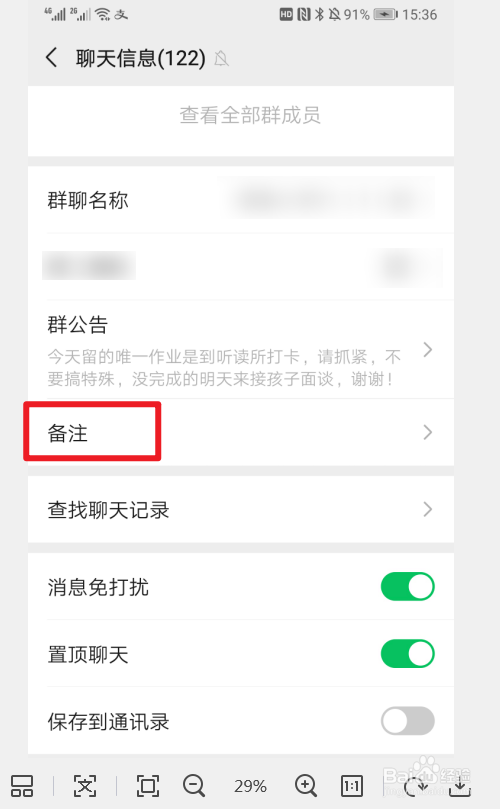500x809 pixels.
Task: Disable the 置顶聊天 switch
Action: tap(408, 654)
